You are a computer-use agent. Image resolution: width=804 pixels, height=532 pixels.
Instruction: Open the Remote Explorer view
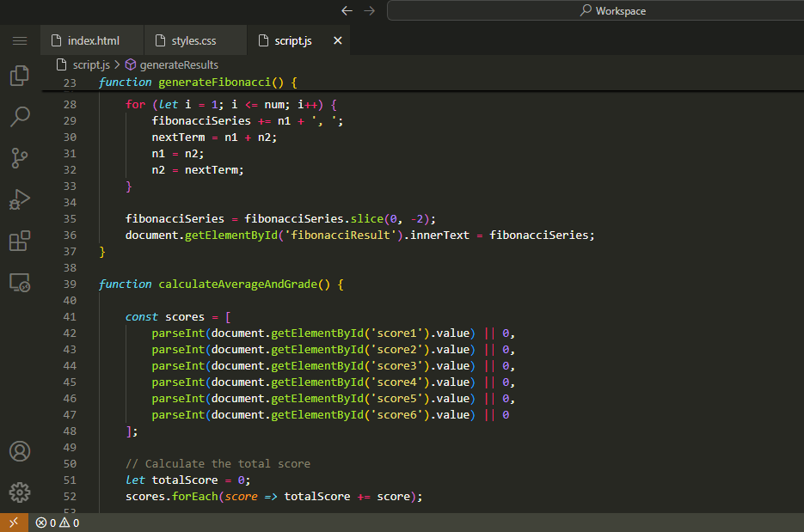20,282
